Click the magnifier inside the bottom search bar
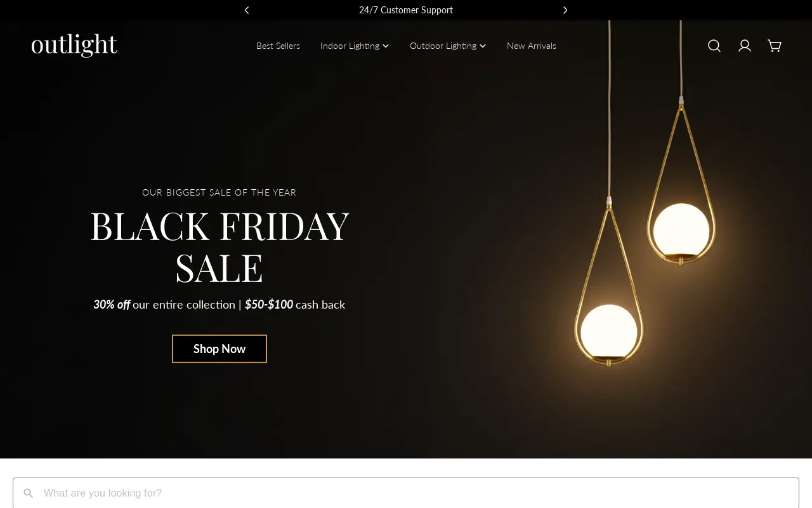Image resolution: width=812 pixels, height=508 pixels. click(28, 493)
